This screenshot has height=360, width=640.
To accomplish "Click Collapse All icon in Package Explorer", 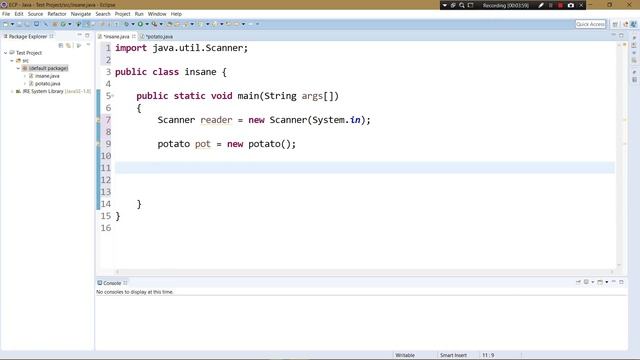I will pyautogui.click(x=61, y=45).
